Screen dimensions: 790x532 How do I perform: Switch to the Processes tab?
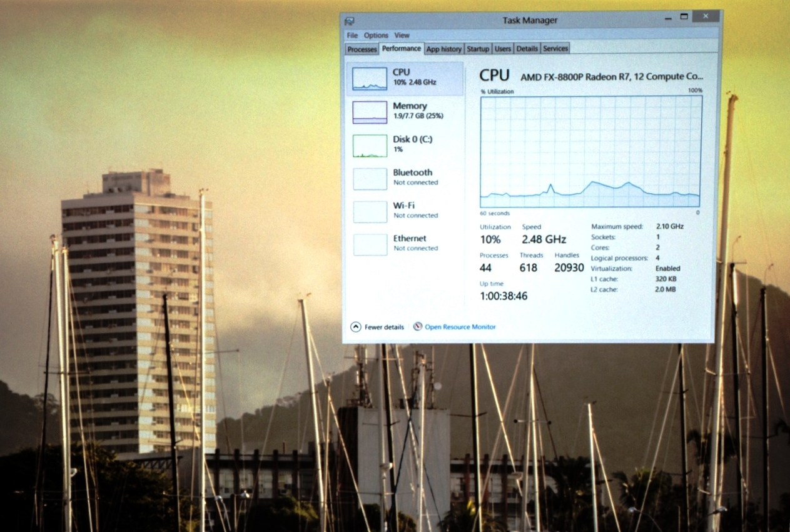pyautogui.click(x=362, y=49)
